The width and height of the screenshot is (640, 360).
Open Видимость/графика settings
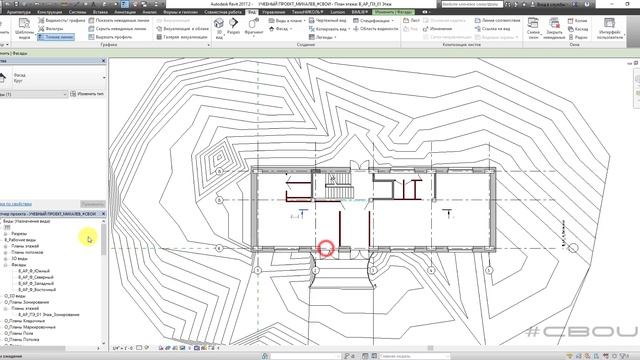tap(62, 20)
